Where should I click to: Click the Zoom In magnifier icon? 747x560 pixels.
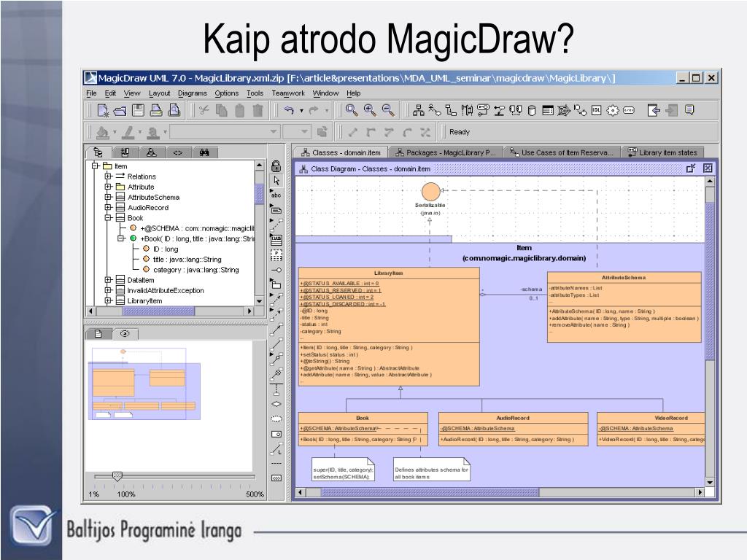[370, 110]
